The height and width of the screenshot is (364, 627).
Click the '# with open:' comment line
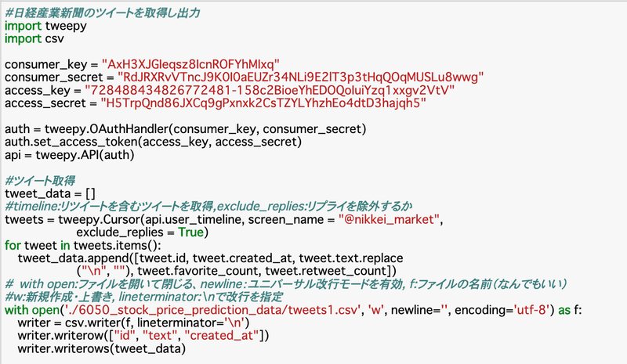[286, 284]
